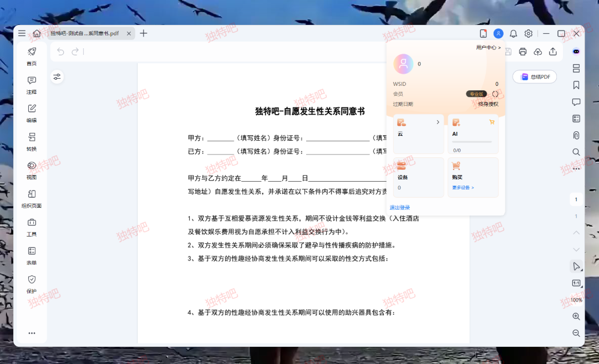Viewport: 599px width, 364px height.
Task: Show more sidebar tools via ellipsis
Action: pos(32,333)
